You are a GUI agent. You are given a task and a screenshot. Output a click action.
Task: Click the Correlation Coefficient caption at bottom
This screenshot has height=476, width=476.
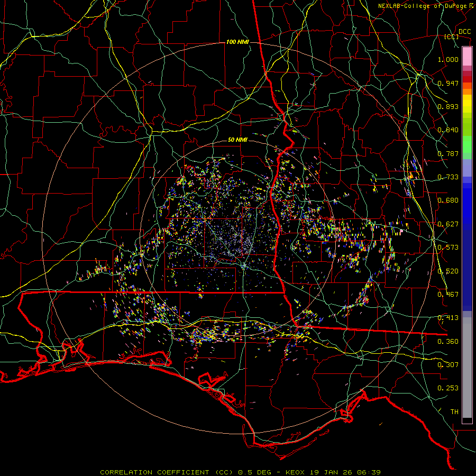pos(240,472)
